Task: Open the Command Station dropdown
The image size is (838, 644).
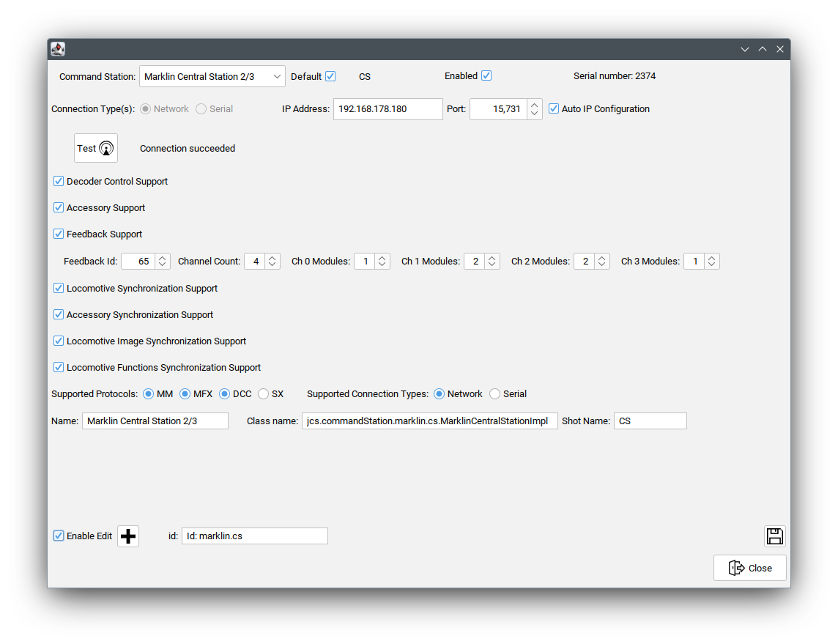Action: coord(212,76)
